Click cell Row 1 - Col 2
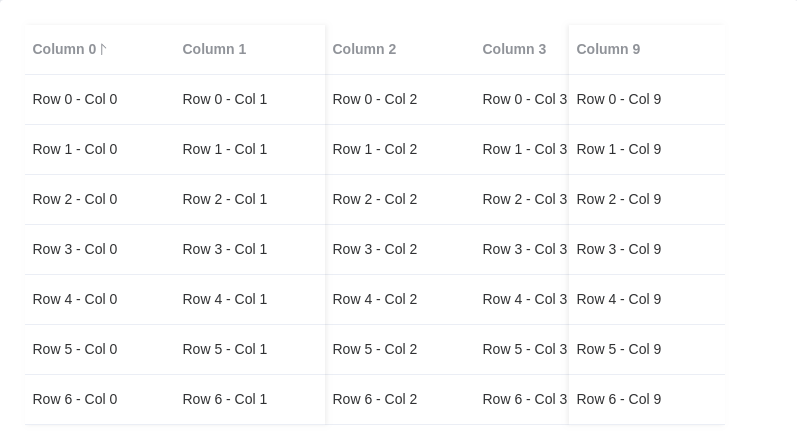This screenshot has height=448, width=797. point(375,149)
